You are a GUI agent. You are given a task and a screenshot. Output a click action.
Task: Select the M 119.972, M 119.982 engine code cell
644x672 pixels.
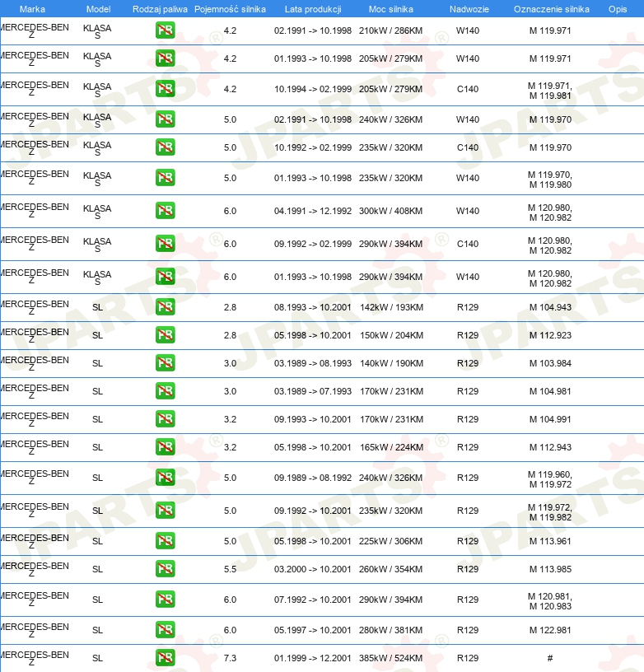tap(550, 512)
